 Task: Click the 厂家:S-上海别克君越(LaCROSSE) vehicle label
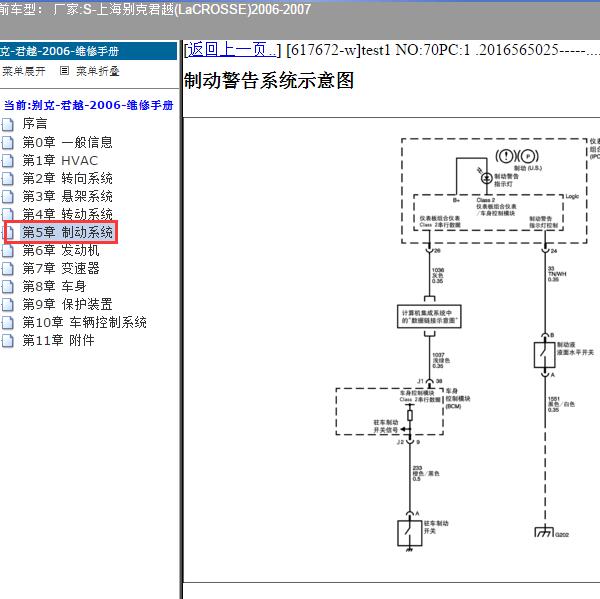(x=182, y=9)
